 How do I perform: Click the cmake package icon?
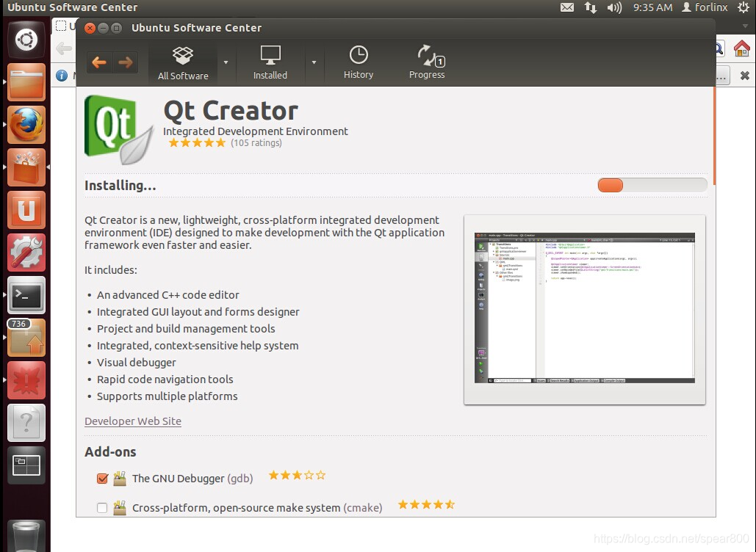120,508
